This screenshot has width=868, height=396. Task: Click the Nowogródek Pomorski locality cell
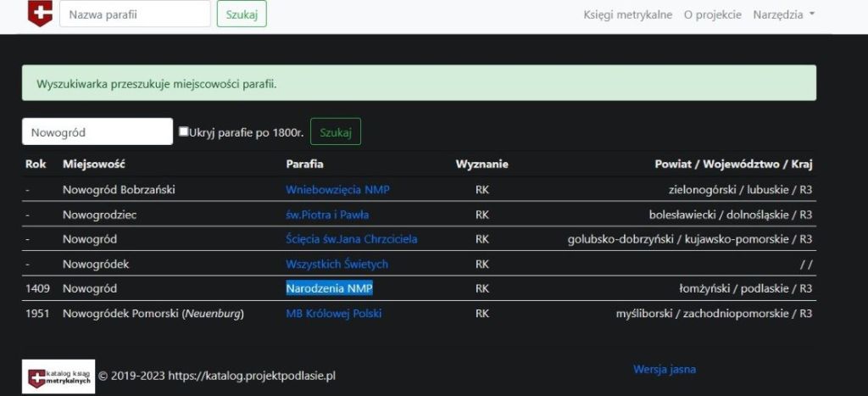click(x=153, y=314)
